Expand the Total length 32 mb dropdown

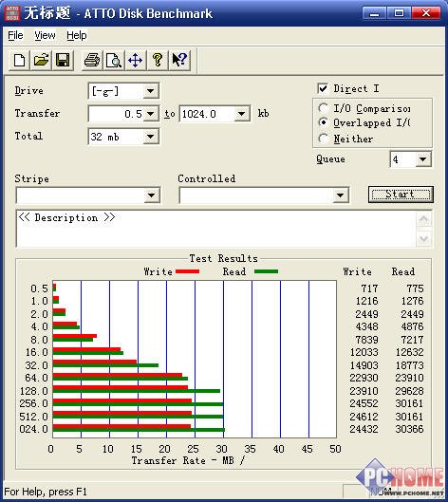coord(151,137)
